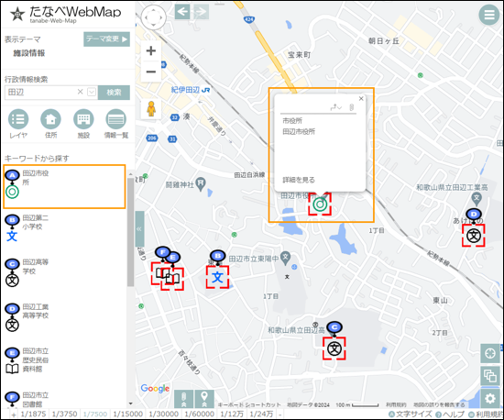Zoom out with the minus button
The width and height of the screenshot is (504, 420).
pyautogui.click(x=151, y=72)
